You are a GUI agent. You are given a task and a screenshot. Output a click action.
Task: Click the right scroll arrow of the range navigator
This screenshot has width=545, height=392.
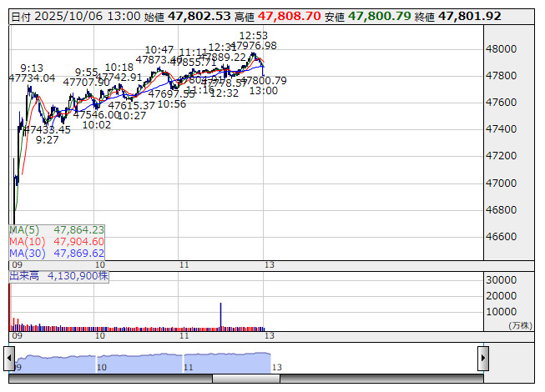pos(482,358)
